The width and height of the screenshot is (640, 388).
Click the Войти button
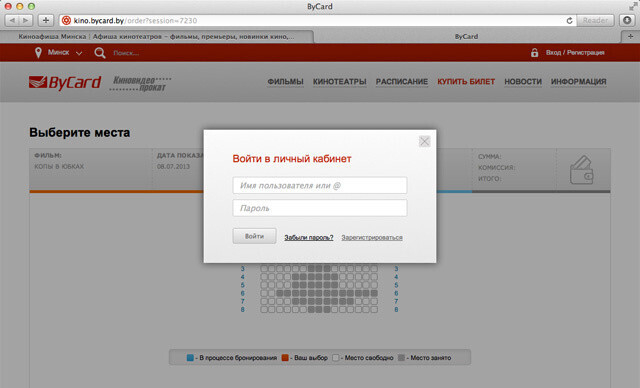click(254, 236)
